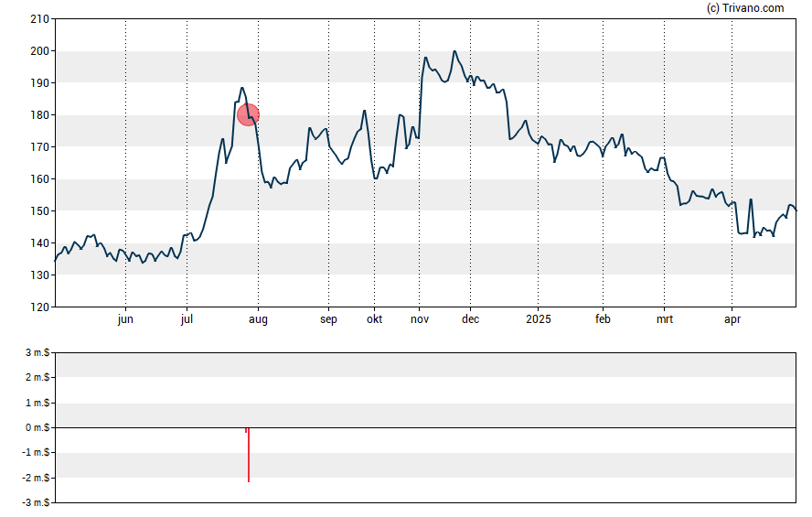Click the 'jul' month label
Screen dimensions: 812x517
pos(187,319)
